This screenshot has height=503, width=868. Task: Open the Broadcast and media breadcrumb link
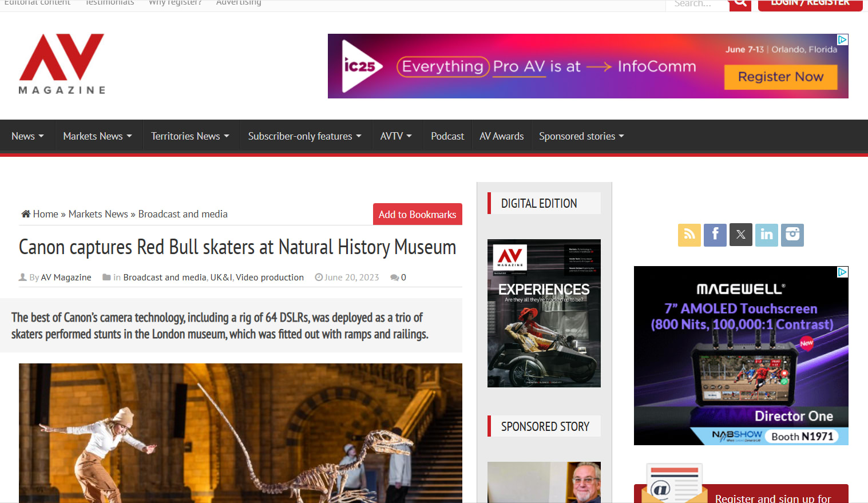coord(183,214)
